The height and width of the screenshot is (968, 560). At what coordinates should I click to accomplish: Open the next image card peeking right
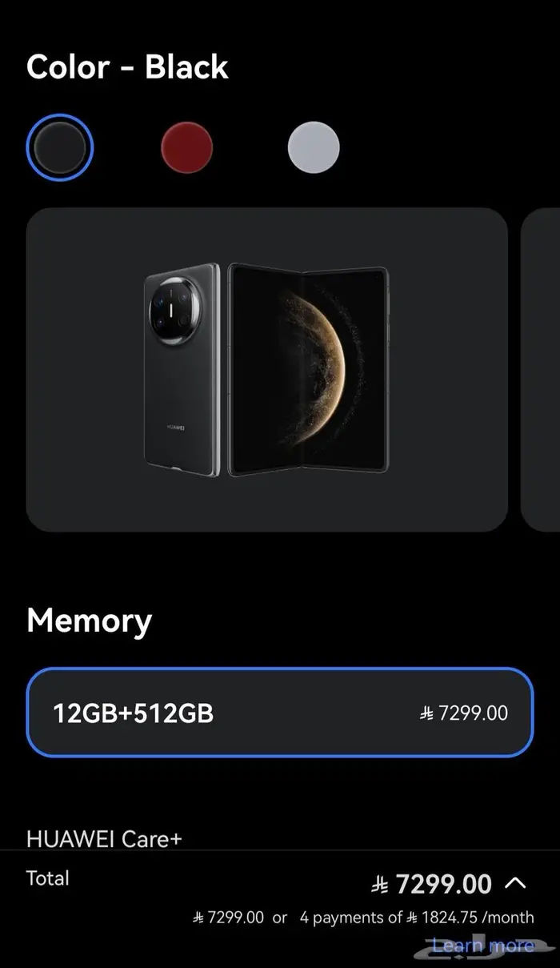coord(541,369)
